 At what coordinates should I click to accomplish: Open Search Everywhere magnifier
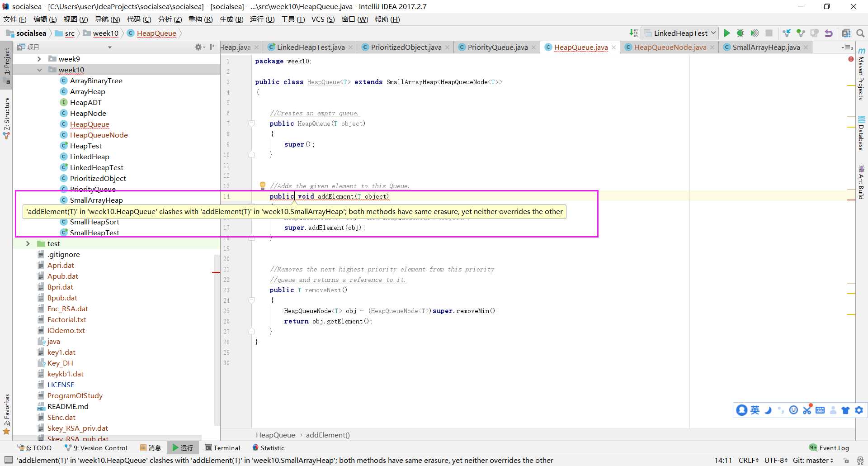(860, 33)
